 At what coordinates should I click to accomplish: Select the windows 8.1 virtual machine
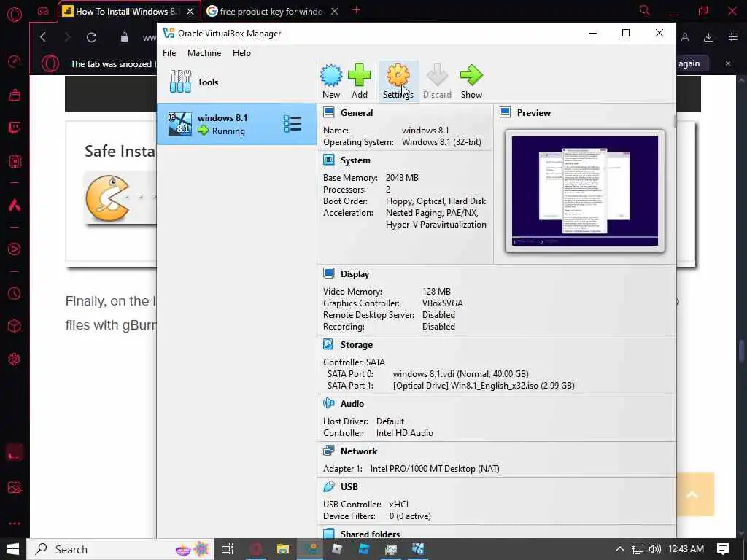[236, 124]
